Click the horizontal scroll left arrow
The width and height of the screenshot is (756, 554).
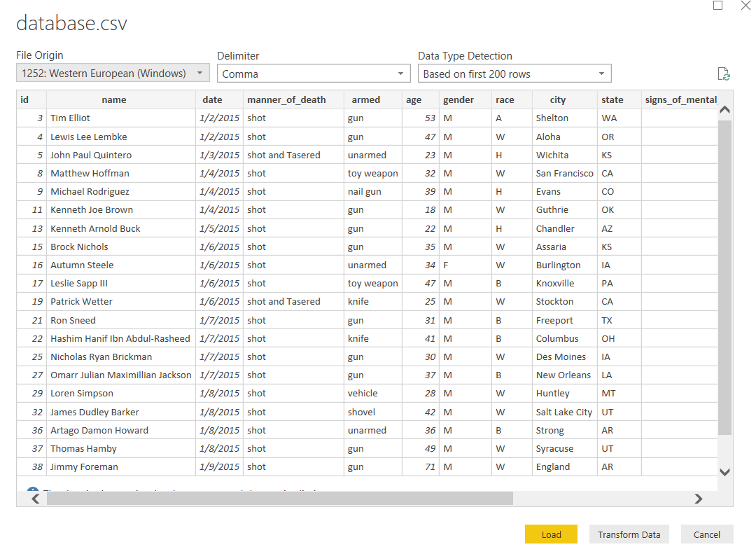[35, 499]
